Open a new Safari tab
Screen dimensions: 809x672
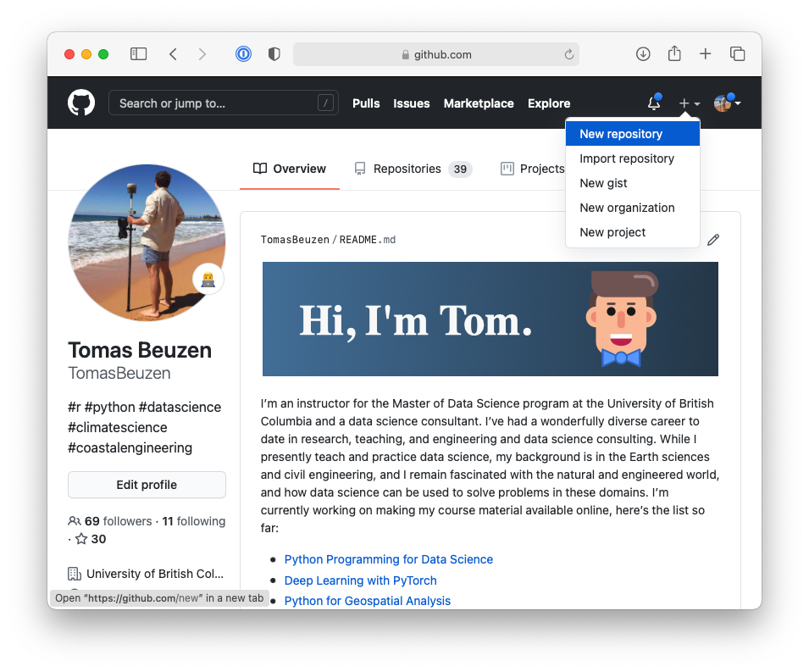706,53
